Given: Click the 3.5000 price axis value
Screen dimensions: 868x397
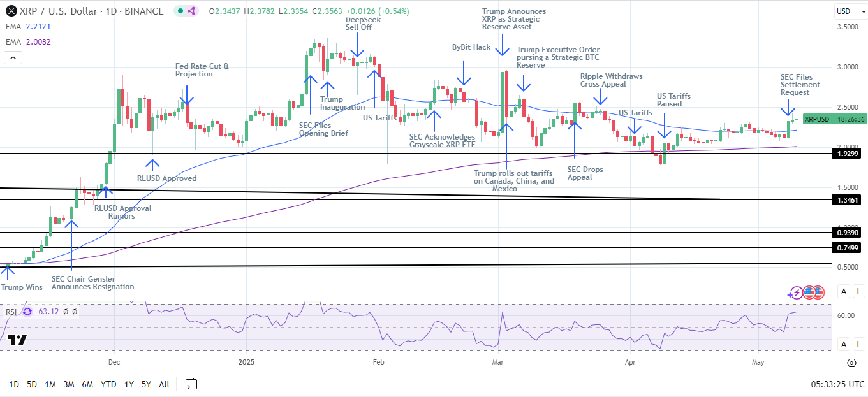Looking at the screenshot, I should (x=848, y=27).
